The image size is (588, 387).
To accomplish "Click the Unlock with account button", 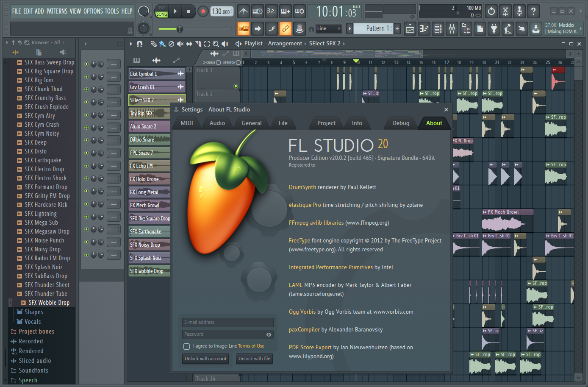I will click(x=205, y=359).
